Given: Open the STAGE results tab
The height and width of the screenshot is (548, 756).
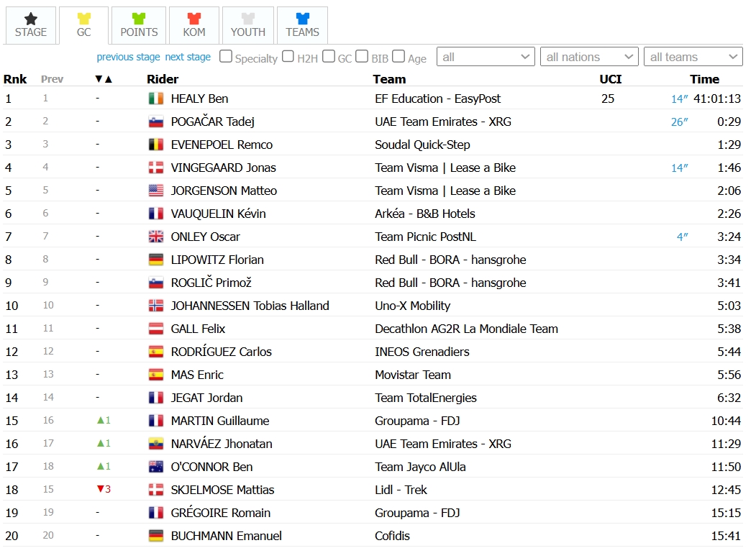Looking at the screenshot, I should click(x=31, y=26).
